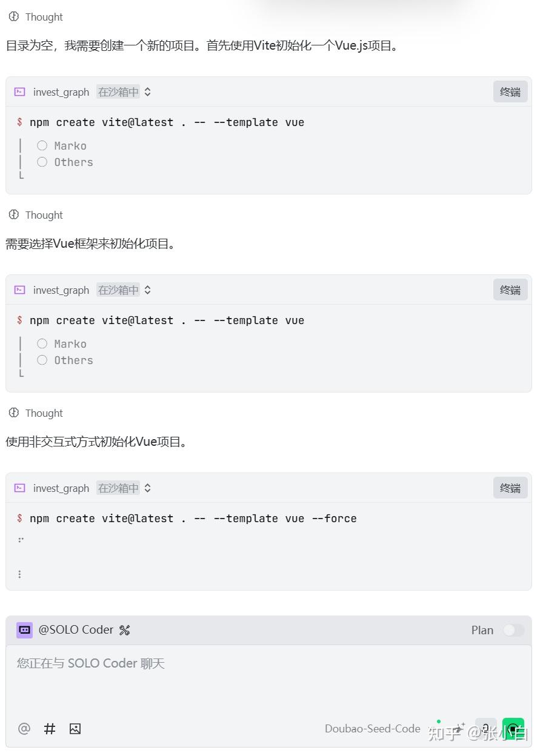The width and height of the screenshot is (543, 756).
Task: Select the Others radio option in the second terminal
Action: (x=42, y=360)
